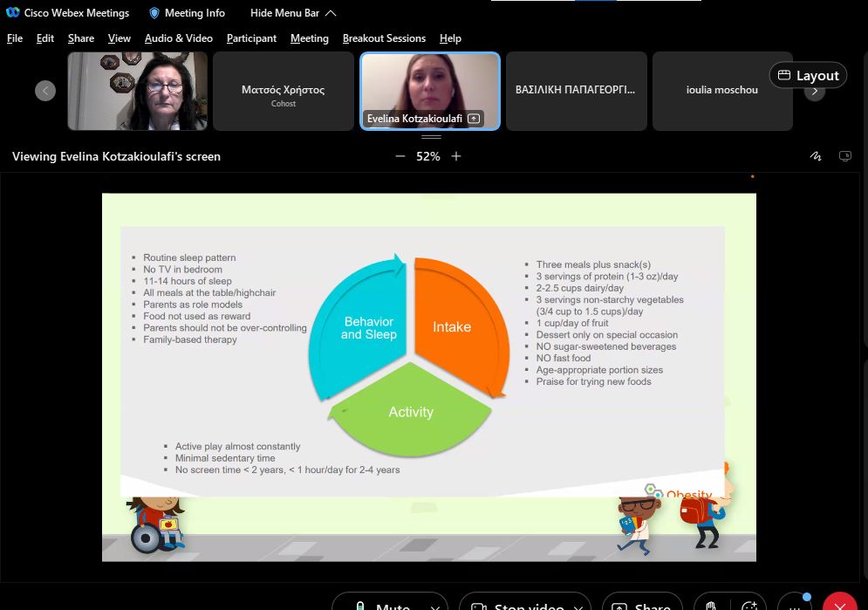The height and width of the screenshot is (610, 868).
Task: Zoom in shared screen with plus
Action: pyautogui.click(x=455, y=157)
